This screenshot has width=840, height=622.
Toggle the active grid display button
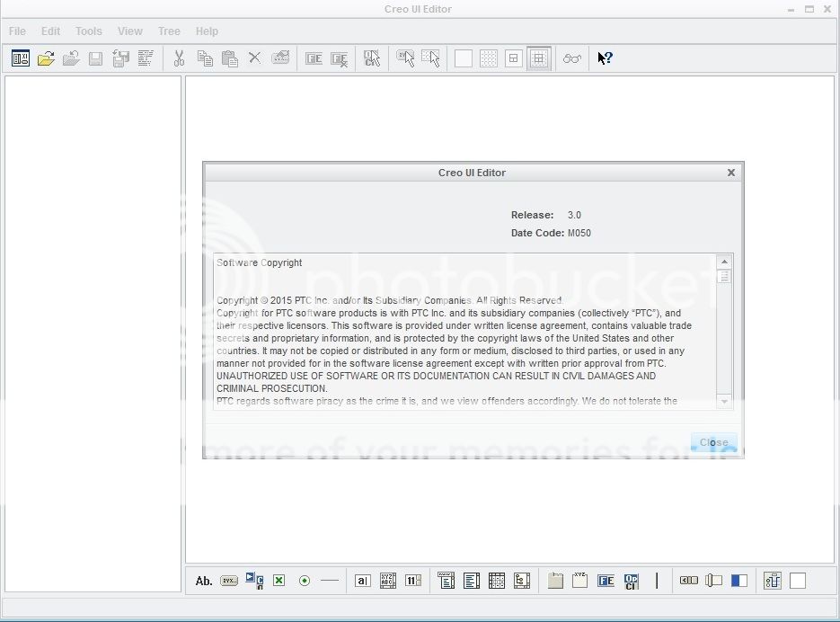point(539,58)
